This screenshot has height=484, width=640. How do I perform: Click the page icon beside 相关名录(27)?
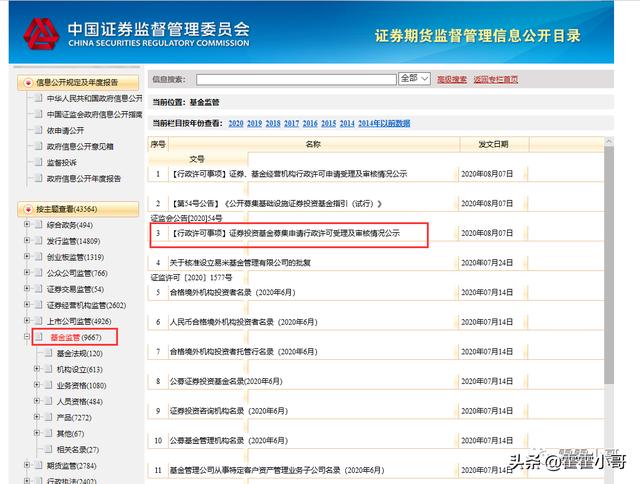(x=48, y=449)
